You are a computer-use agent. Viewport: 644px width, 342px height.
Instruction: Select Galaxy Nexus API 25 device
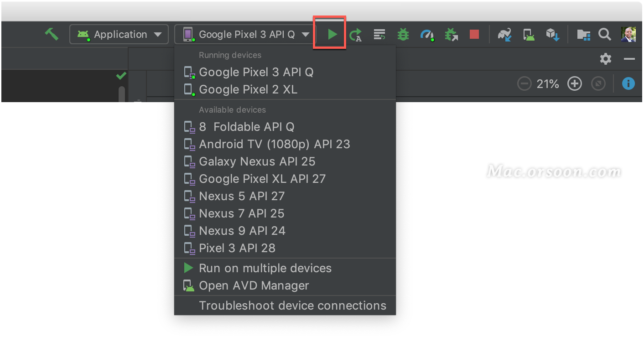[285, 161]
